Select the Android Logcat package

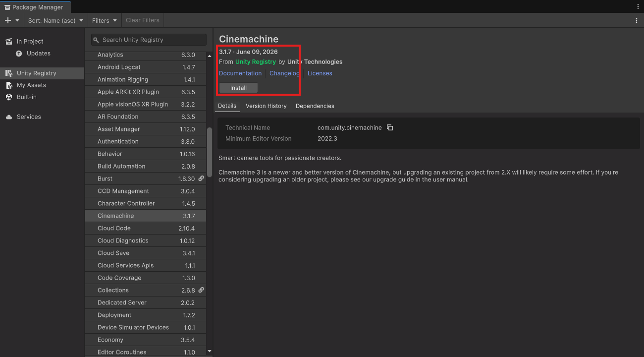(146, 67)
